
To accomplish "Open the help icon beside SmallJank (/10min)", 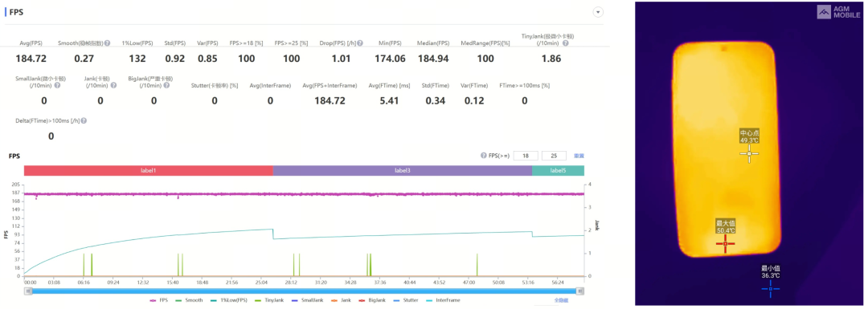I will (x=57, y=85).
